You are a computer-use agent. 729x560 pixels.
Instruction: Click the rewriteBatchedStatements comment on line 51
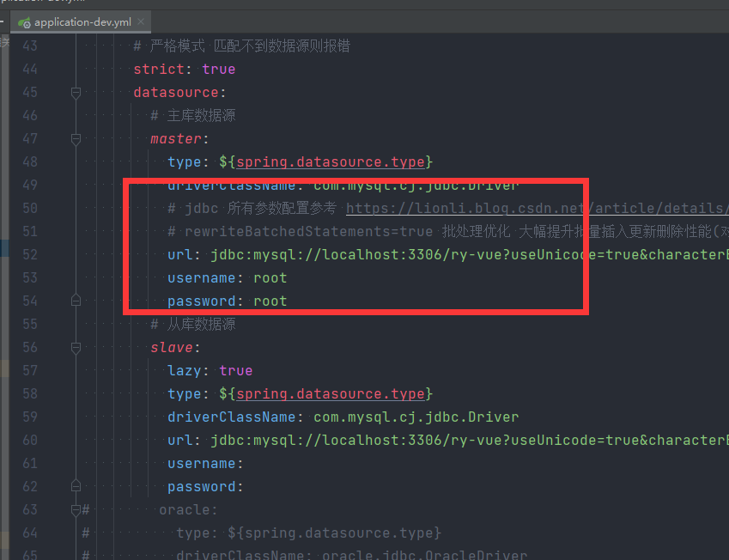pos(447,232)
